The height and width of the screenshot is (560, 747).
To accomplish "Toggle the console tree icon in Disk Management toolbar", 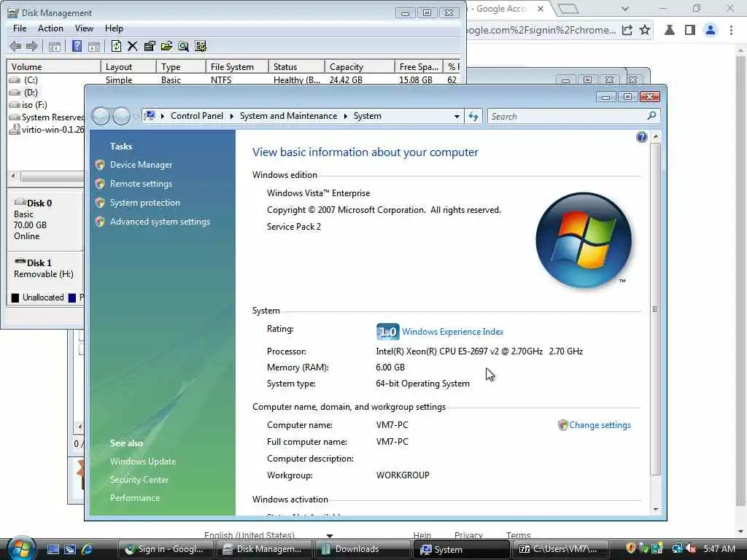I will pyautogui.click(x=55, y=46).
